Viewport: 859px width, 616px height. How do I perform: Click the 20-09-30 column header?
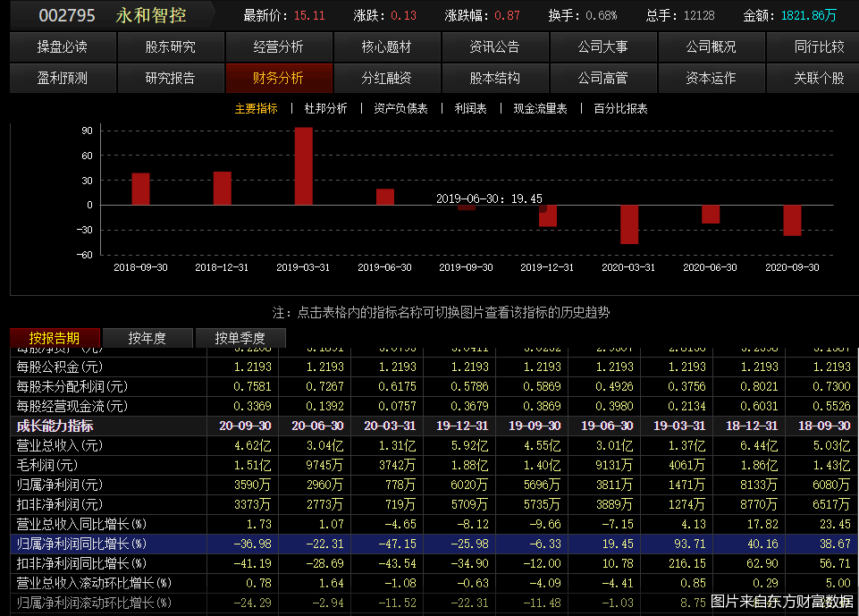click(245, 426)
